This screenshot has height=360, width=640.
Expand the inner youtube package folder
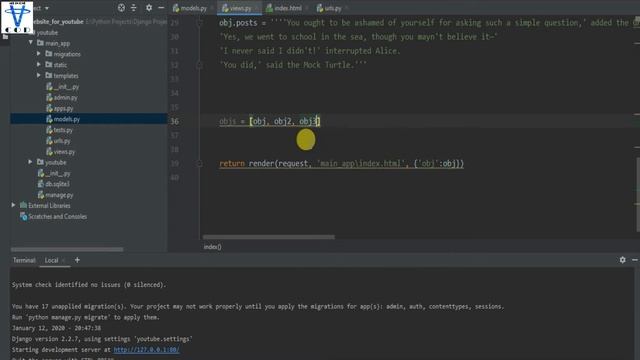[x=30, y=162]
